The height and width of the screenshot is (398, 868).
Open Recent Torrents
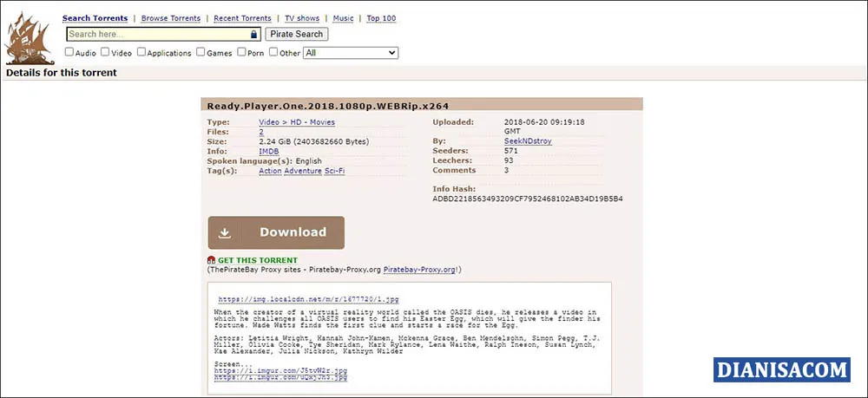[242, 18]
